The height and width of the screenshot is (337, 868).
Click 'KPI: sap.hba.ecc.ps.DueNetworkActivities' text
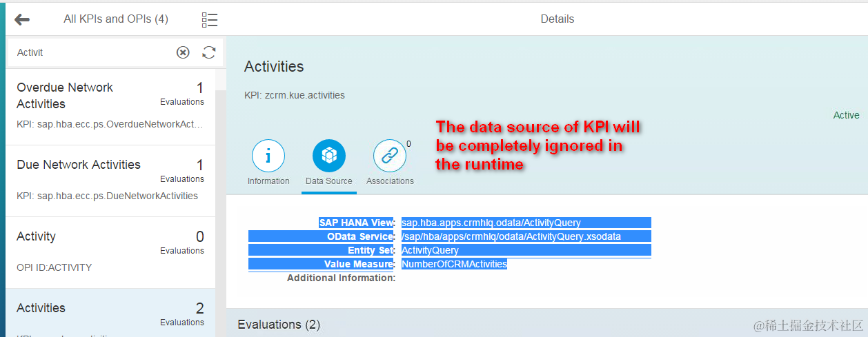tap(107, 196)
